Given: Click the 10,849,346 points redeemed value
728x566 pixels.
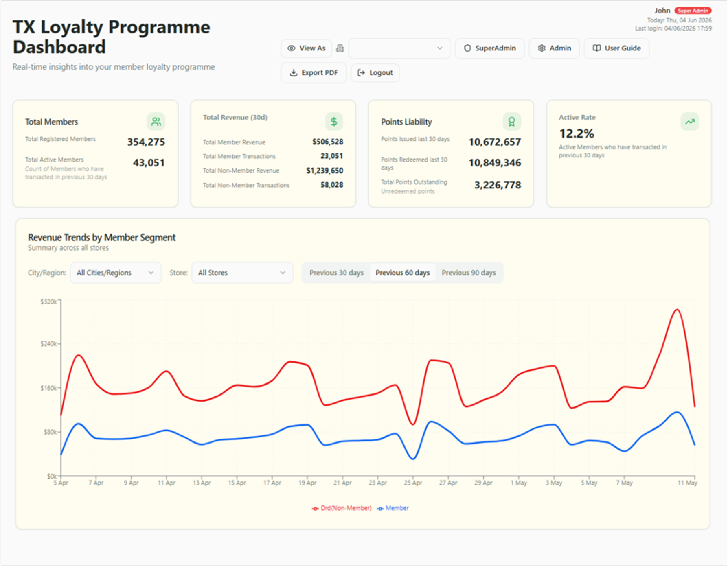Looking at the screenshot, I should coord(495,163).
